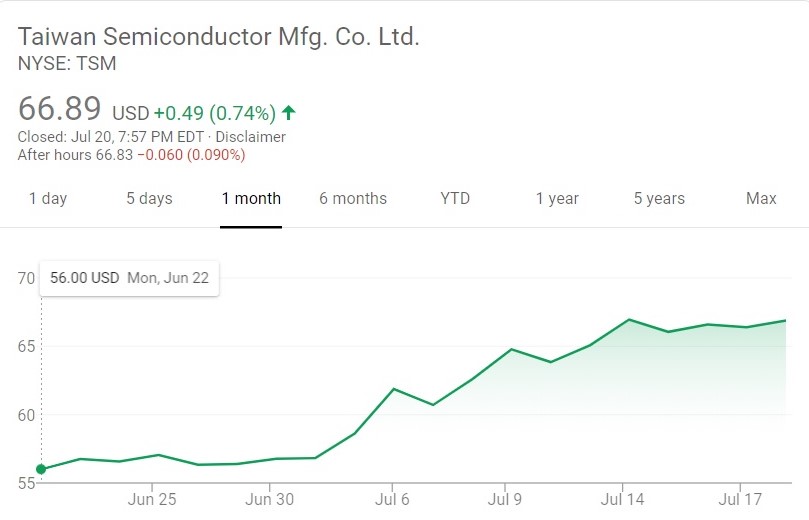809x520 pixels.
Task: Click the After hours 66.83 price text
Action: 76,155
